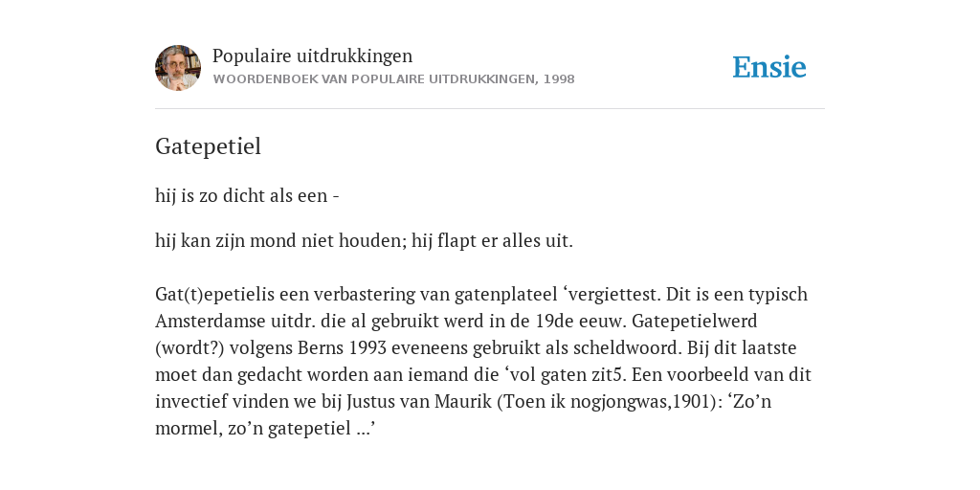Open 'Woordenboek van populaire uitdrukkingen, 1998' source

[x=393, y=79]
